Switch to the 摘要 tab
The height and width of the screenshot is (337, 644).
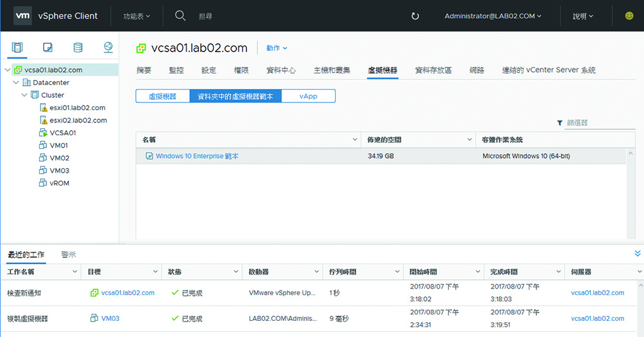coord(144,70)
